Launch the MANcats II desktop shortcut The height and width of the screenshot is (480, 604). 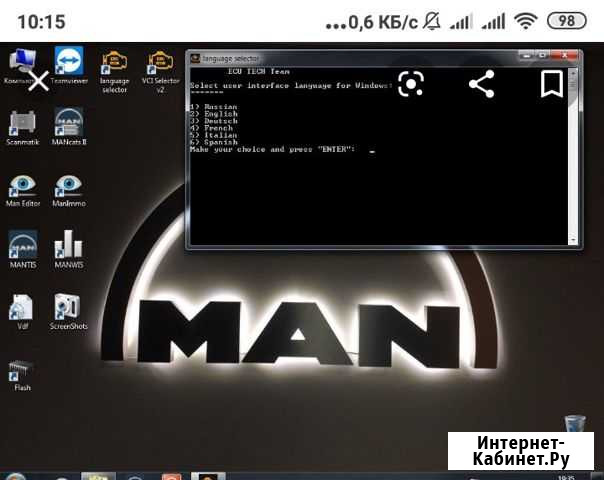[x=69, y=127]
